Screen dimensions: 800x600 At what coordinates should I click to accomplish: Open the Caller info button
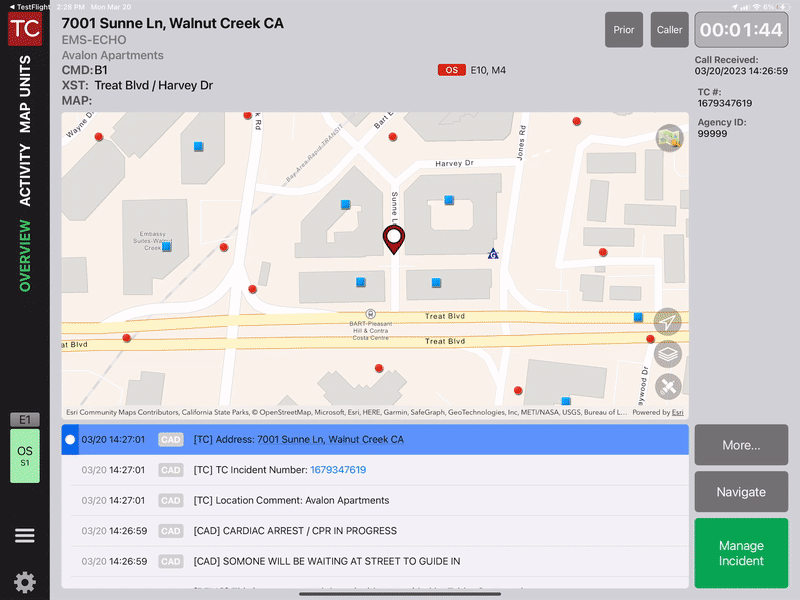669,30
